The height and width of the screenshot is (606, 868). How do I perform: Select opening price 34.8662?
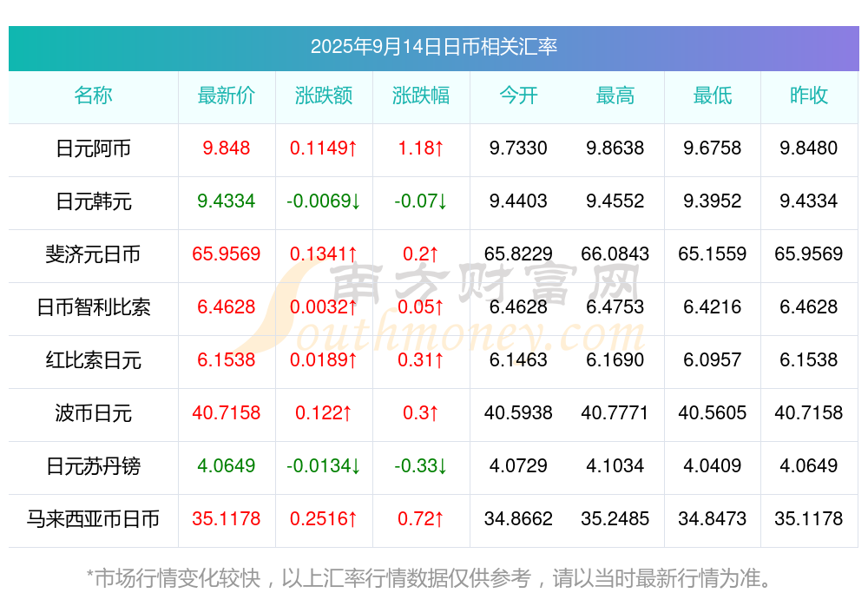coord(518,518)
